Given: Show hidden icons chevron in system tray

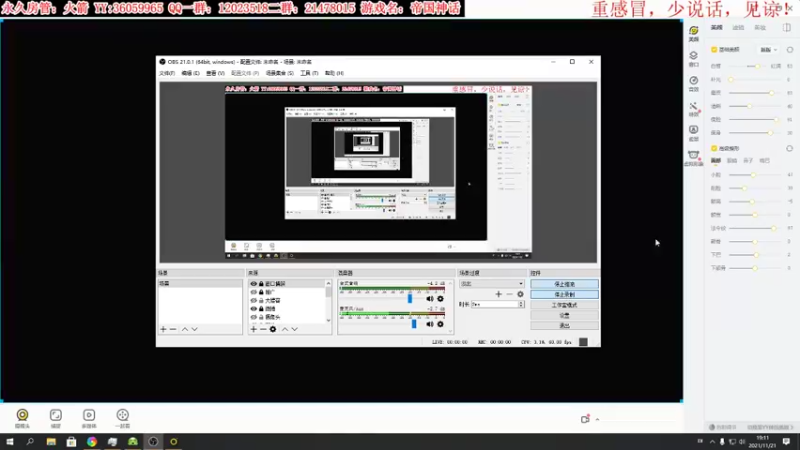Looking at the screenshot, I should 712,442.
